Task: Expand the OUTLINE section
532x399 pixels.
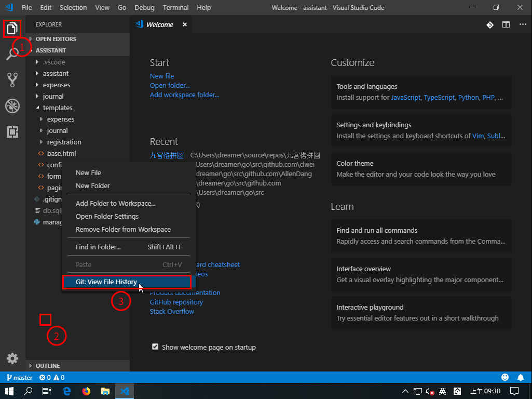Action: [47, 366]
